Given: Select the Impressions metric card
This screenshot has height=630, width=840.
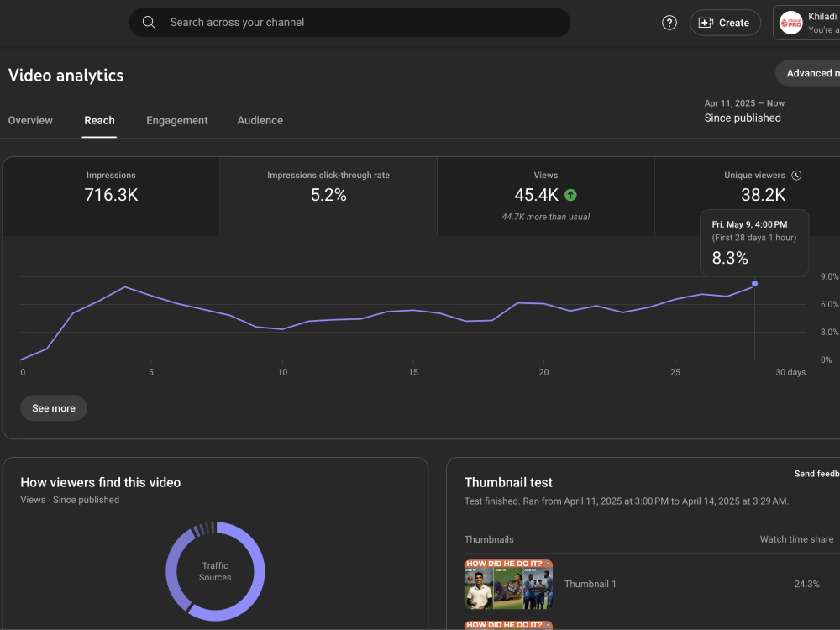Looking at the screenshot, I should (111, 196).
